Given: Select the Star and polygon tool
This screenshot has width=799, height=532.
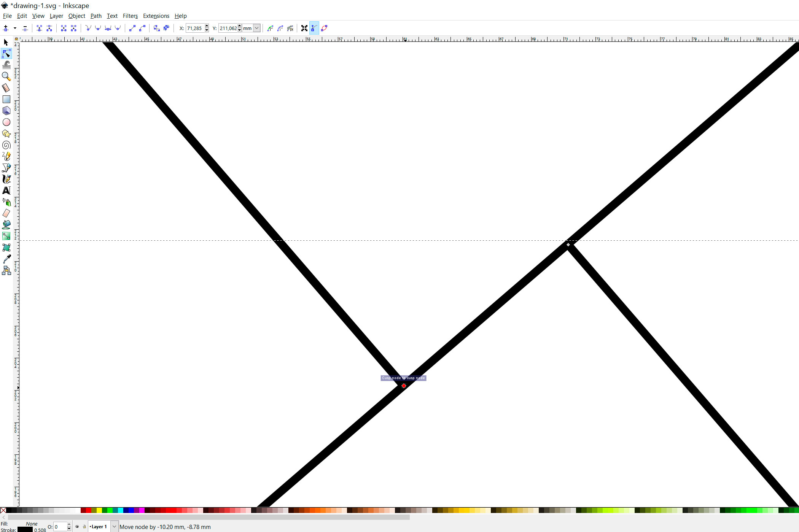Looking at the screenshot, I should [x=6, y=133].
